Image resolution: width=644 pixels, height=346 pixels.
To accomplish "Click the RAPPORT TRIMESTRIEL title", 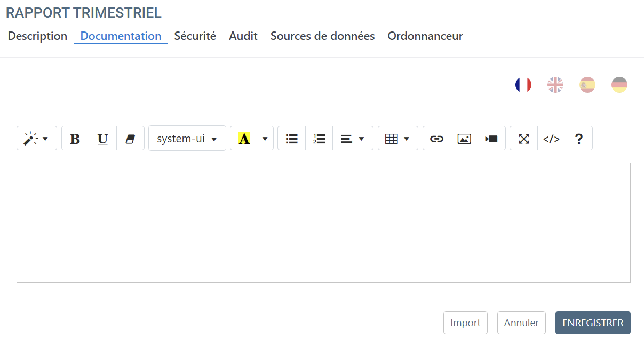I will click(x=84, y=13).
